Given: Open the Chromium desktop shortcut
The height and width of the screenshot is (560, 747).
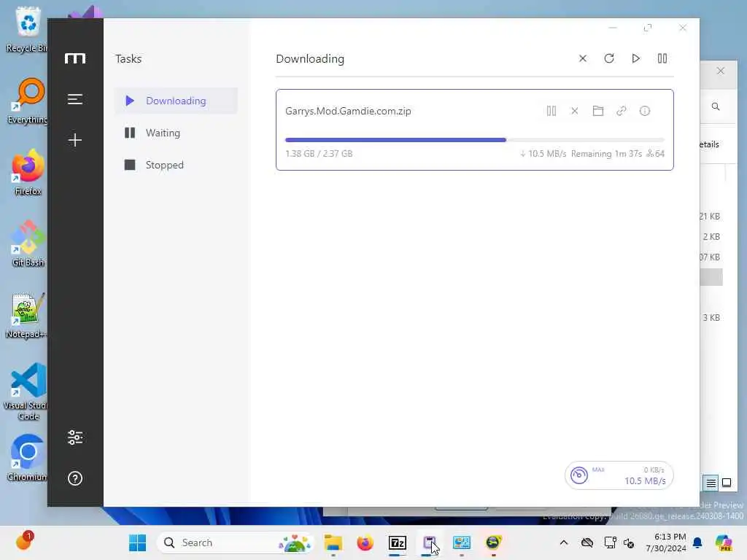Looking at the screenshot, I should click(x=27, y=458).
